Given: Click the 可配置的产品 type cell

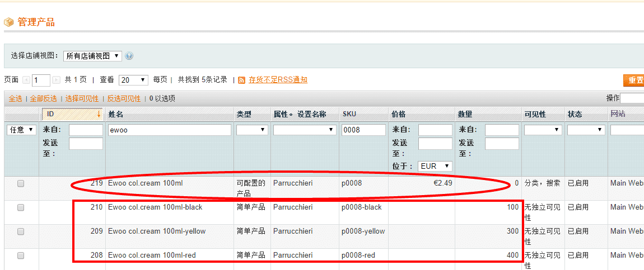Looking at the screenshot, I should [251, 188].
